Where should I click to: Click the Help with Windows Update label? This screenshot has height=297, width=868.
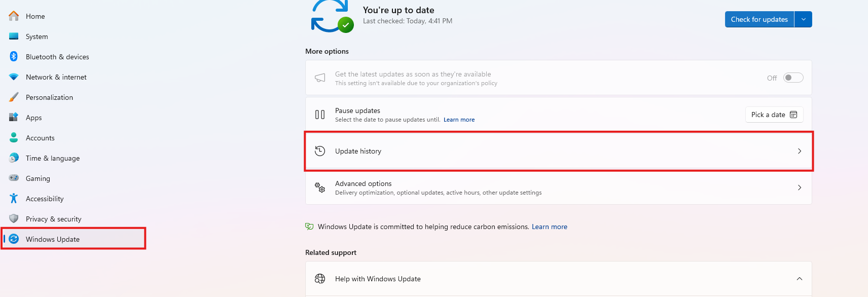[x=378, y=279]
